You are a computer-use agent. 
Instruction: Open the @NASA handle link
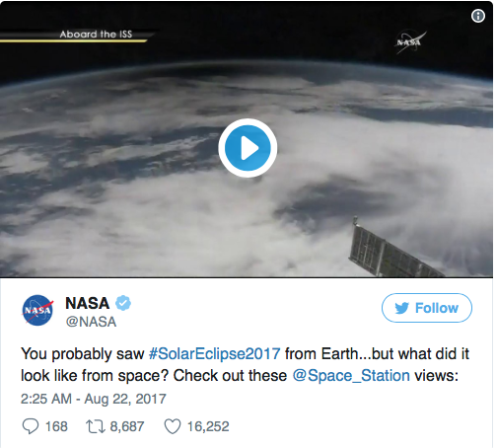pos(91,322)
